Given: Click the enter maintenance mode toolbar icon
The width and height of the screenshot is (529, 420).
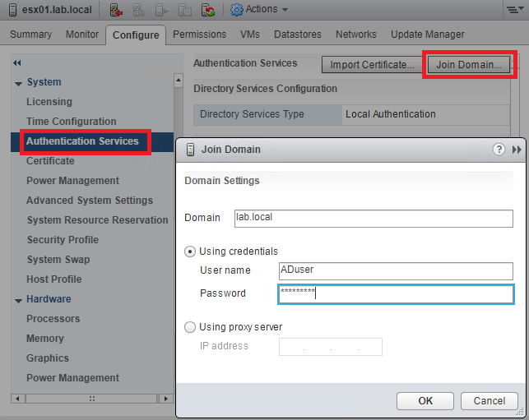Looking at the screenshot, I should [x=116, y=10].
